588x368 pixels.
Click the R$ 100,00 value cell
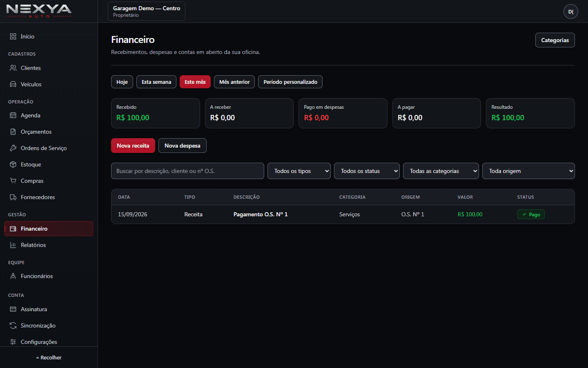coord(470,214)
